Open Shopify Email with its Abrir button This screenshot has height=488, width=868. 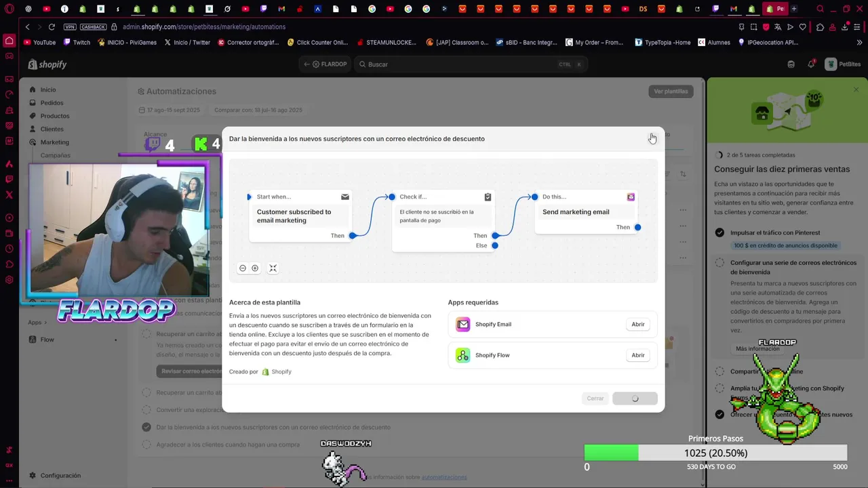(638, 325)
